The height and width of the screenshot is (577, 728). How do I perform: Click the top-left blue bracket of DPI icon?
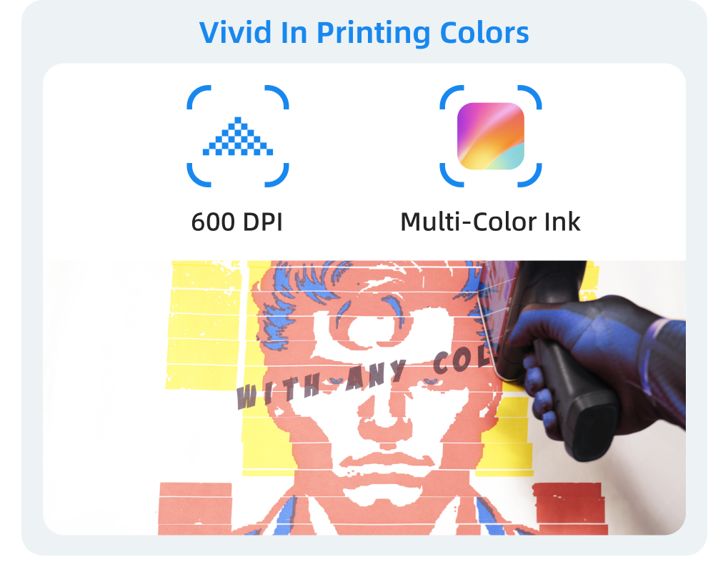click(199, 97)
